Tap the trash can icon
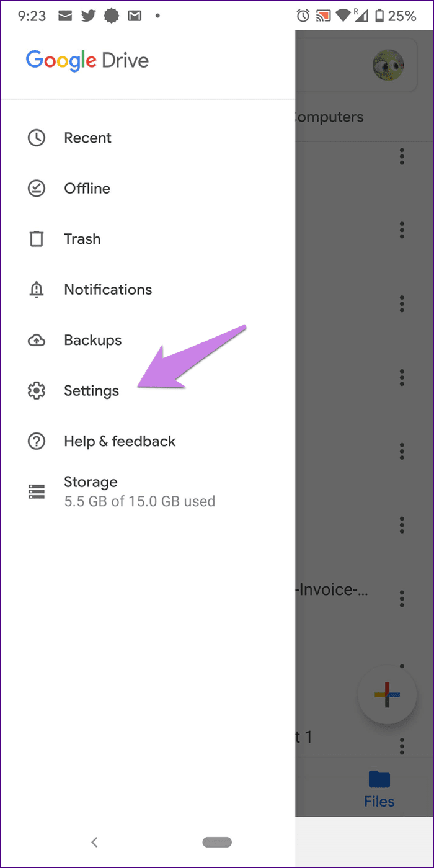The width and height of the screenshot is (434, 868). (x=37, y=239)
